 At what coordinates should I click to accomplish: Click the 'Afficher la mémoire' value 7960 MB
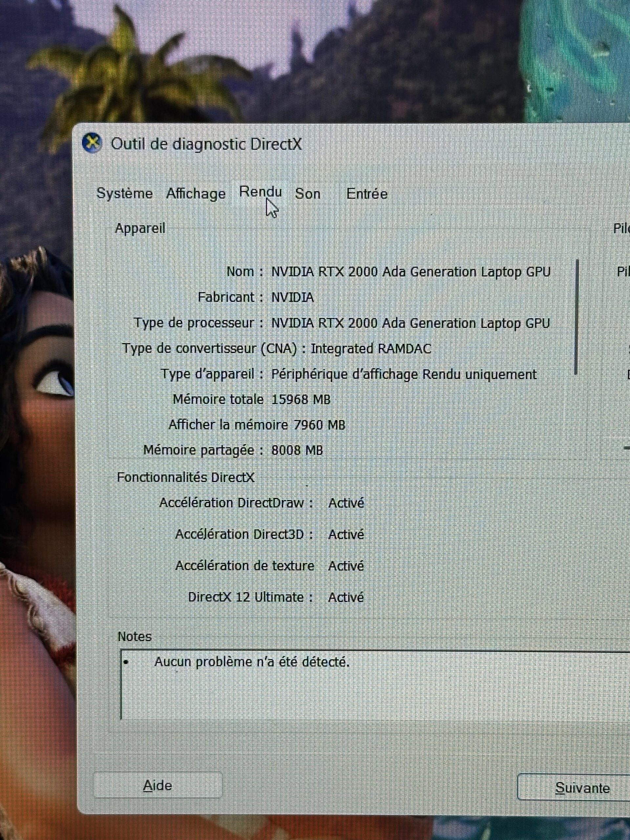point(319,425)
